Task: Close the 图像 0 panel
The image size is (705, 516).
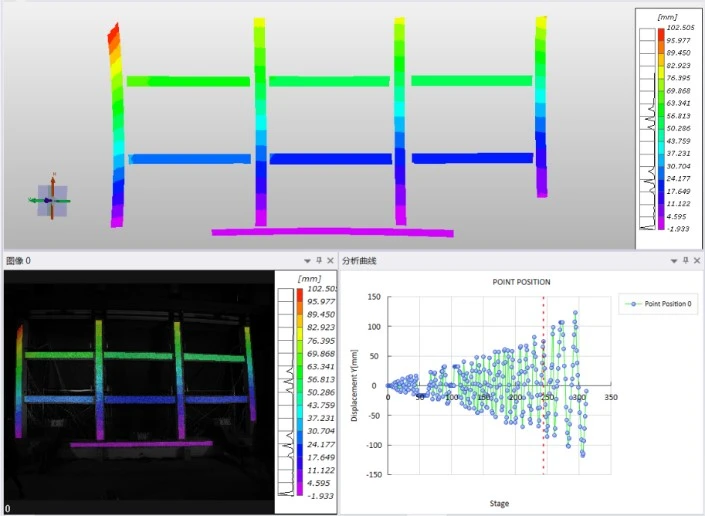Action: (331, 261)
